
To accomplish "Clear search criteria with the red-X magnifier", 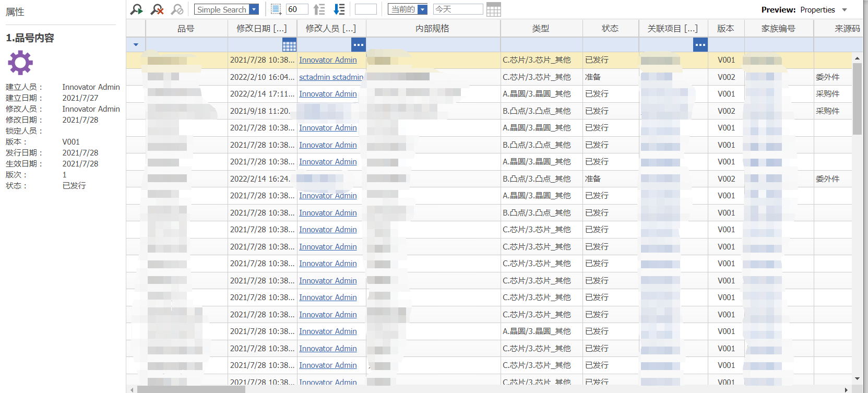I will point(157,9).
